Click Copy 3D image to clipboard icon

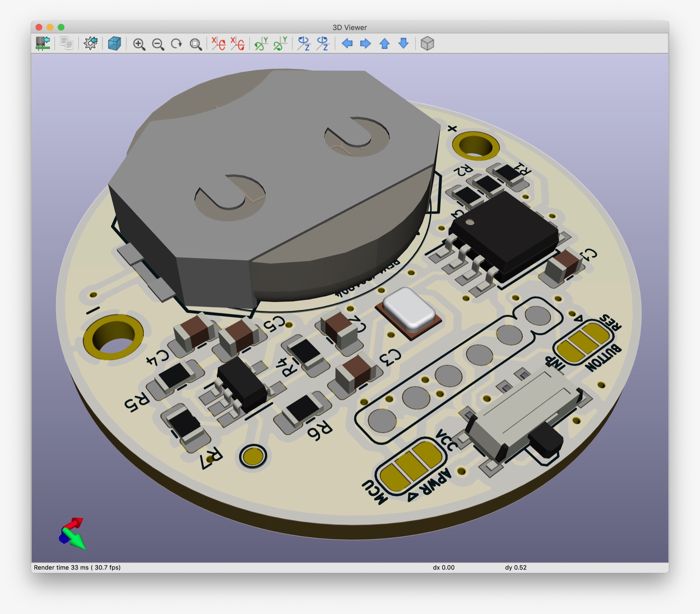point(66,43)
